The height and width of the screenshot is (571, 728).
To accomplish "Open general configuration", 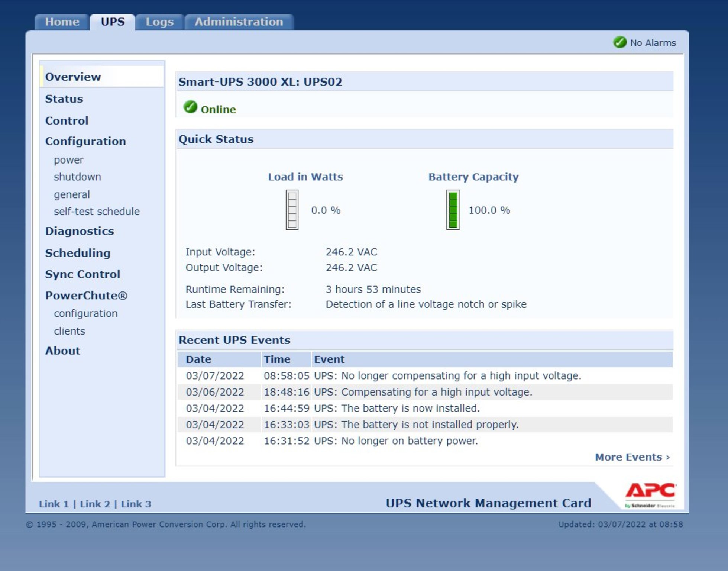I will tap(72, 194).
